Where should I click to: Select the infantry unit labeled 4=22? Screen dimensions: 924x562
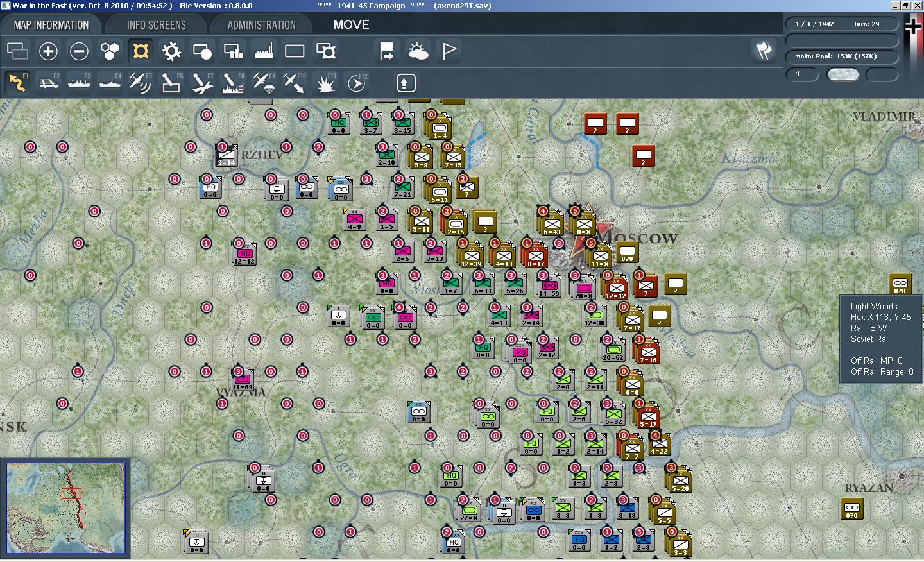[x=659, y=444]
